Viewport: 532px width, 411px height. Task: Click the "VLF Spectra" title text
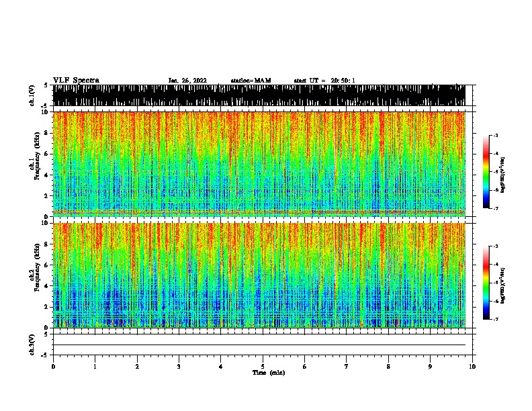click(76, 81)
